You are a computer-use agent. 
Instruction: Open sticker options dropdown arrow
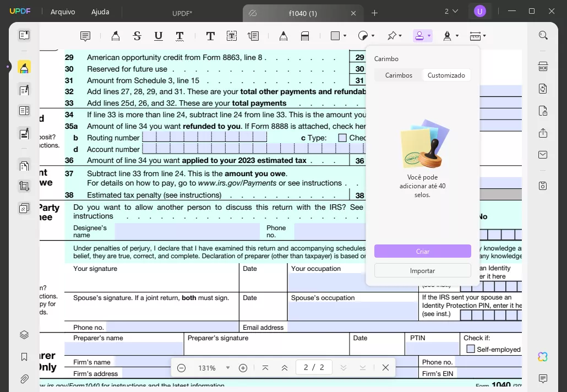(373, 36)
